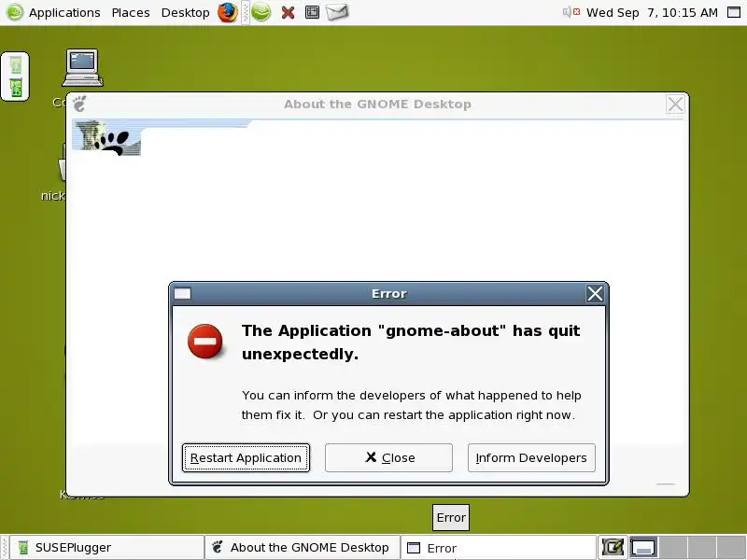Screen dimensions: 747x560
Task: Click the red error stop icon
Action: point(204,342)
